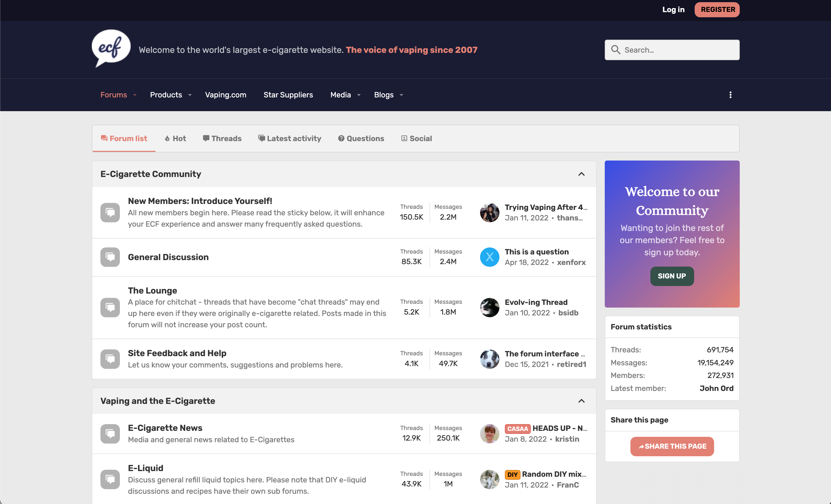
Task: Click the ECF speech-bubble logo
Action: [111, 48]
